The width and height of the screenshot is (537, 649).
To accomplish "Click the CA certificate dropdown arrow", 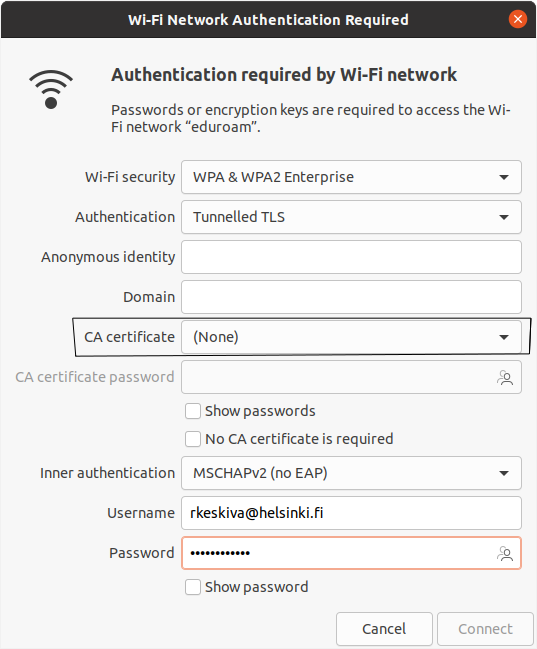I will tap(503, 337).
